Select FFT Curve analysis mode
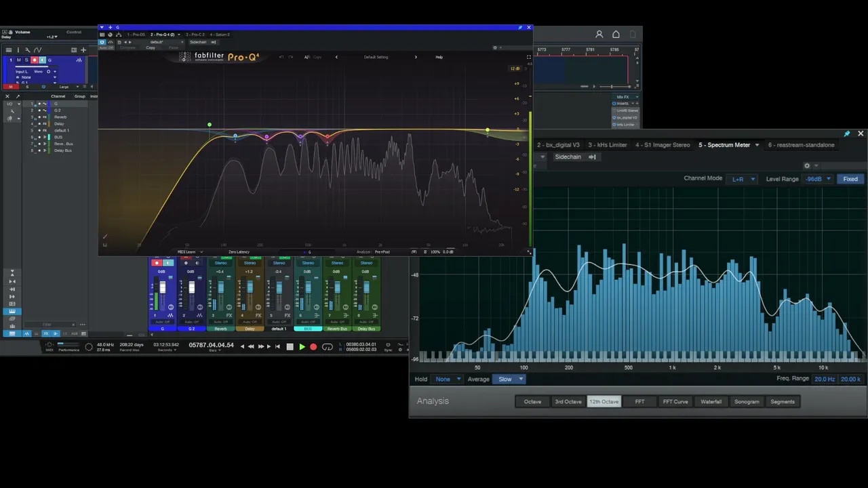Screen dimensions: 868x488 pyautogui.click(x=675, y=402)
